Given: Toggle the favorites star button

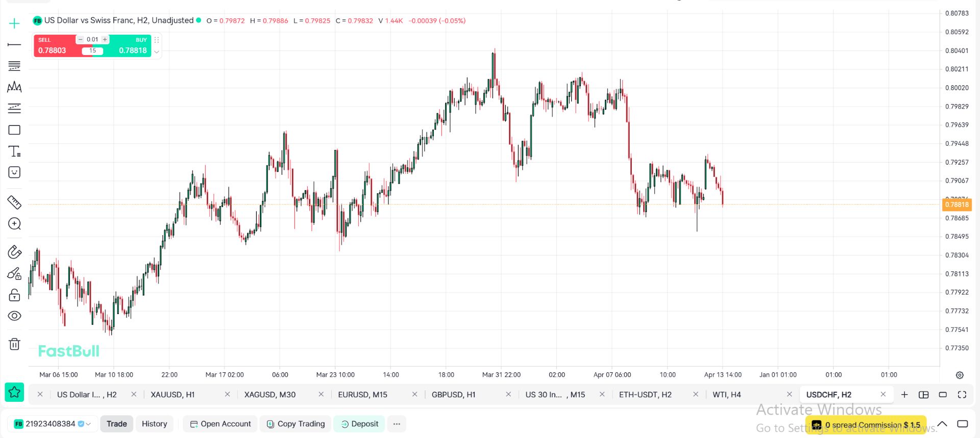Looking at the screenshot, I should 14,392.
